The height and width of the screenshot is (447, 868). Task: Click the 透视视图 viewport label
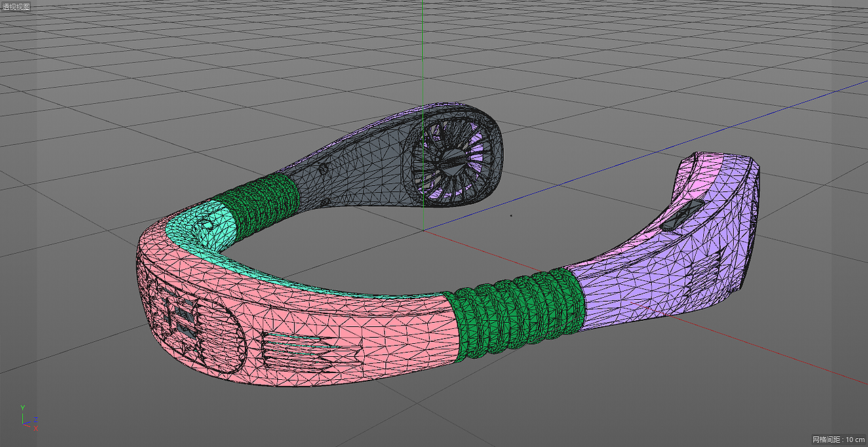(x=16, y=6)
